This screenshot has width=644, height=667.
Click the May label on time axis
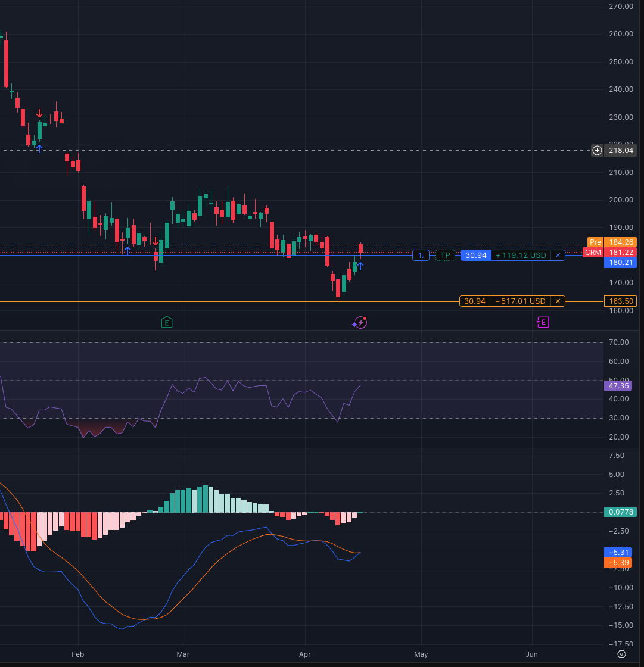(x=421, y=654)
